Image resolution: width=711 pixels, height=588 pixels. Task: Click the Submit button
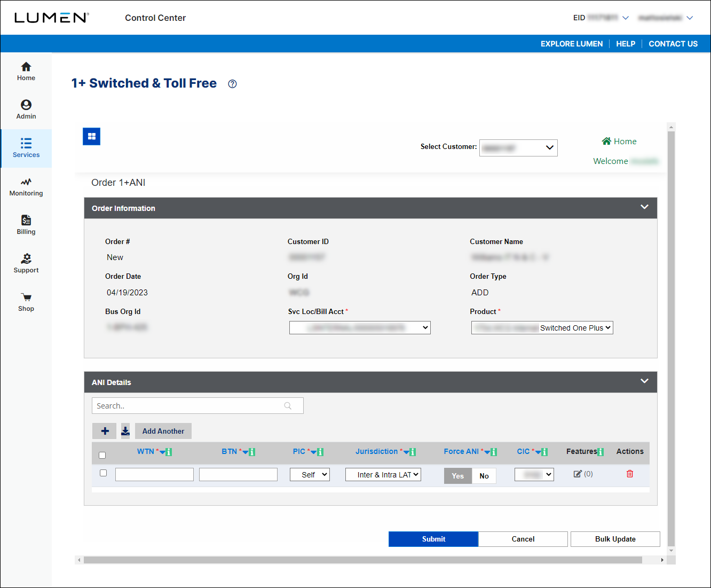pos(433,539)
